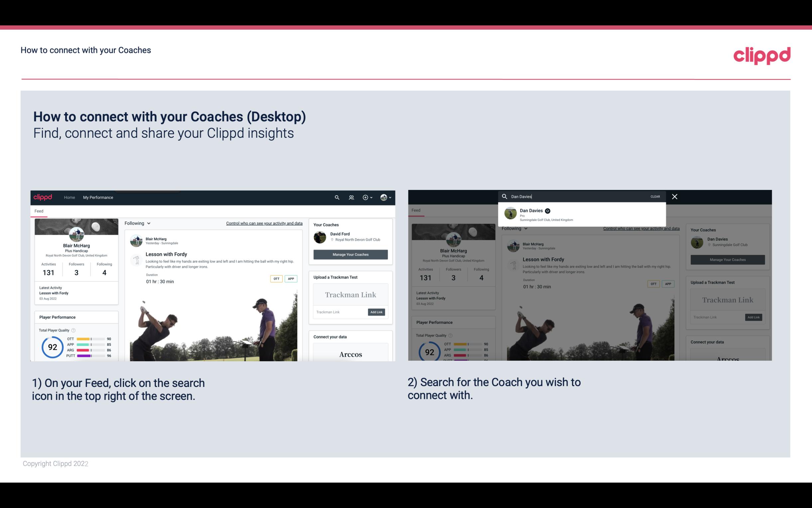Click the Arccos connect data icon
Image resolution: width=812 pixels, height=508 pixels.
(x=350, y=354)
